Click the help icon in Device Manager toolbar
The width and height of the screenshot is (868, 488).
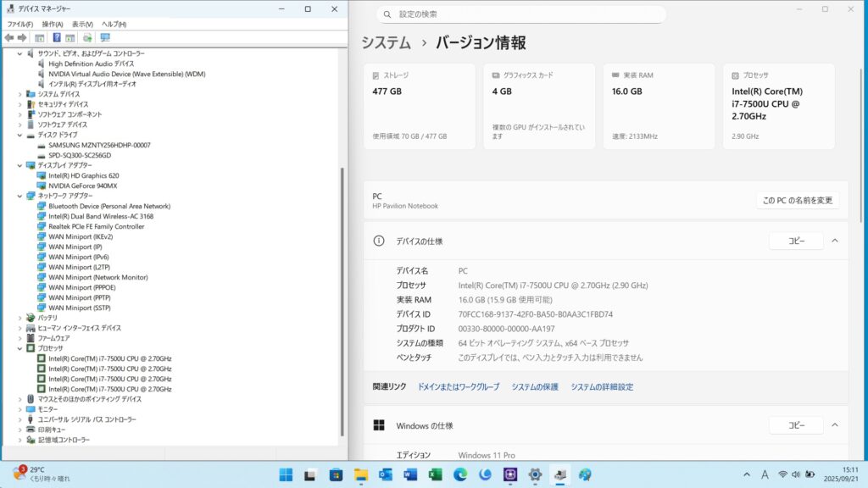tap(57, 38)
